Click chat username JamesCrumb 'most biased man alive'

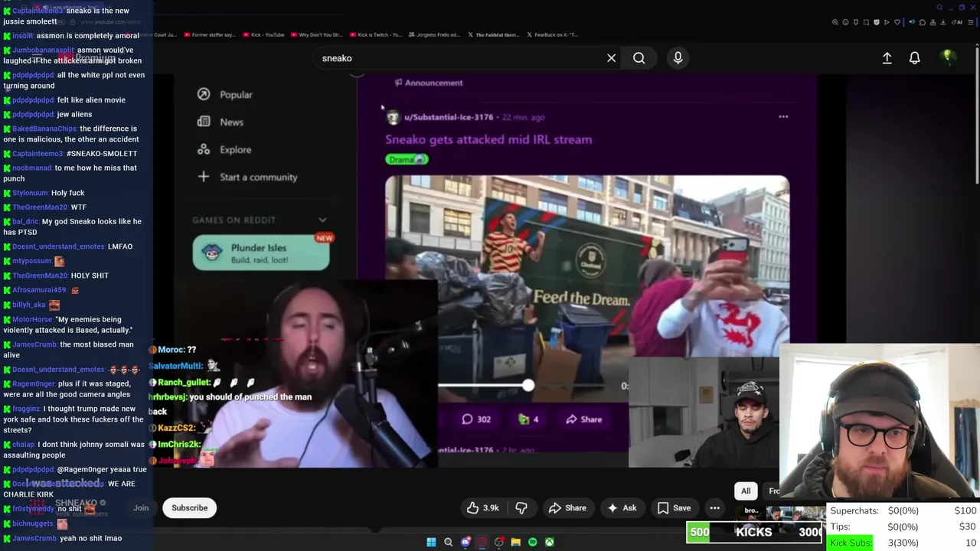(34, 345)
